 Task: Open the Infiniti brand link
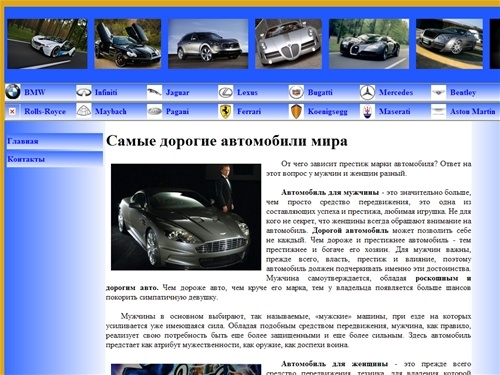(x=106, y=92)
